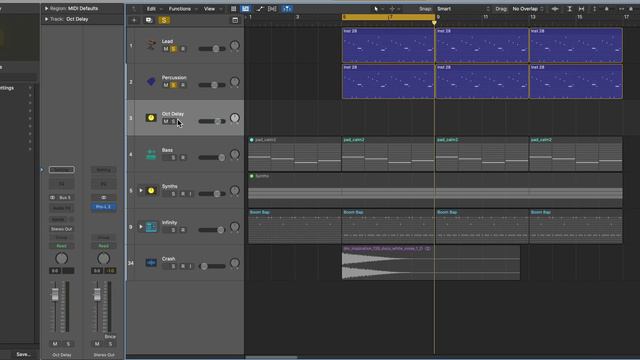Click the Bass track instrument icon
The height and width of the screenshot is (360, 640).
pos(151,154)
